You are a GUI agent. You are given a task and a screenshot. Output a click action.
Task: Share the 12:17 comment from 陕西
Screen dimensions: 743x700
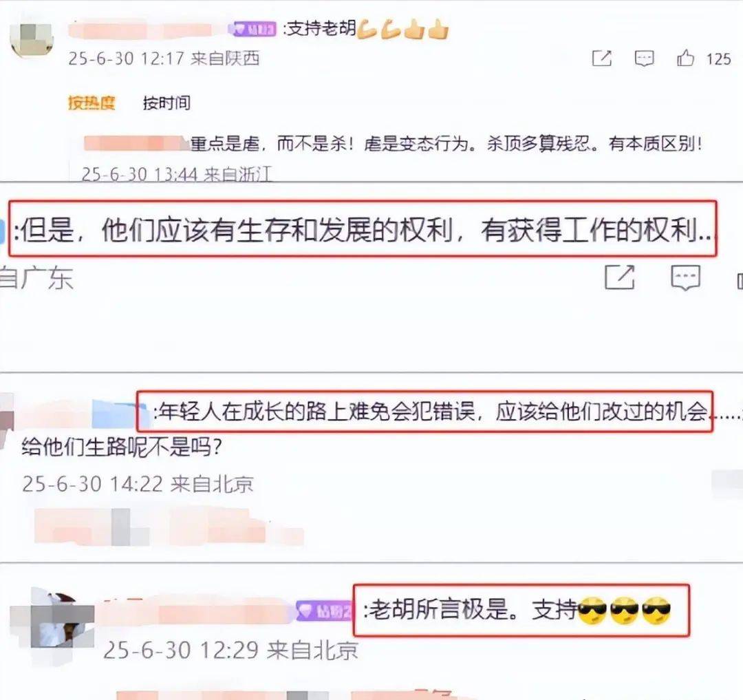(x=602, y=59)
